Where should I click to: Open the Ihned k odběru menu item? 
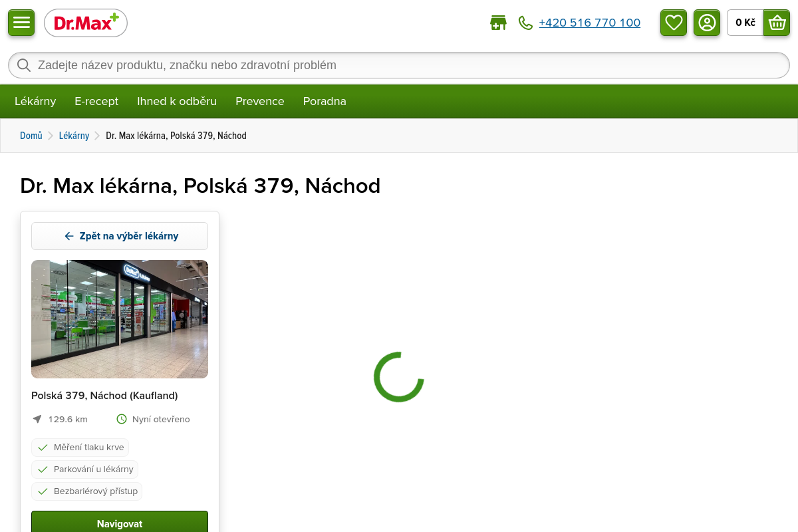[177, 101]
